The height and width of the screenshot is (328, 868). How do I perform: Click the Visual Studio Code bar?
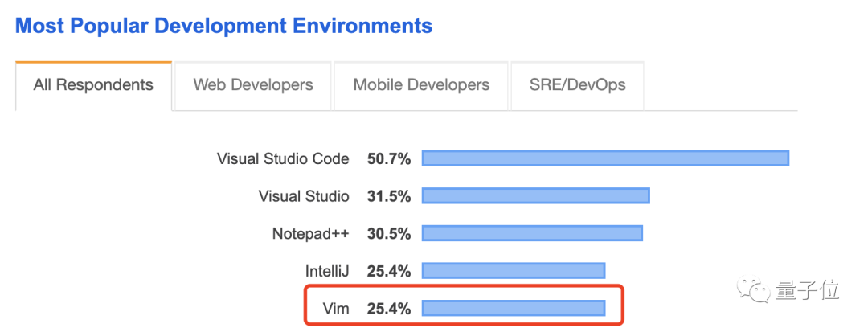tap(605, 158)
